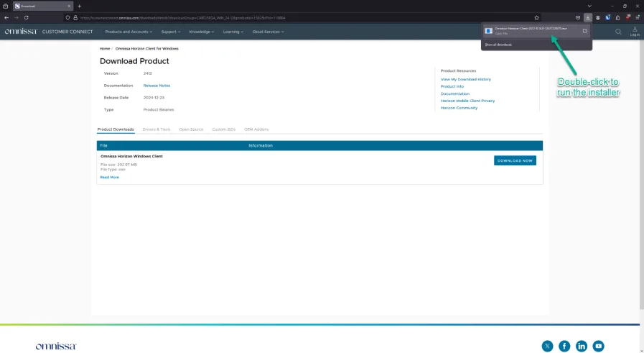Open Omnissa X social icon
This screenshot has height=353, width=644.
547,346
